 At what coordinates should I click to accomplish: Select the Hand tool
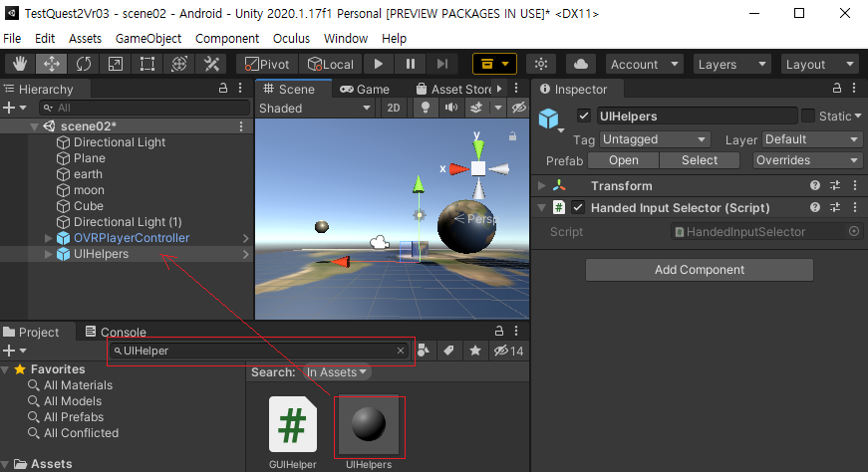(x=20, y=64)
